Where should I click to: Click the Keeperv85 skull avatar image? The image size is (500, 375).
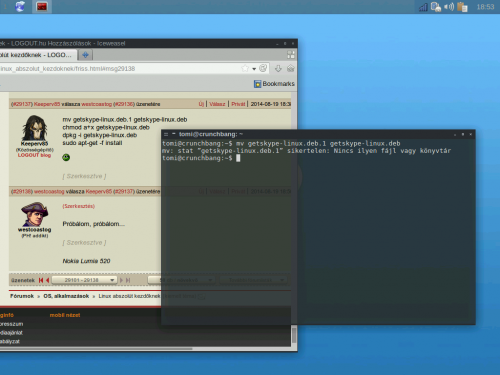pos(35,128)
